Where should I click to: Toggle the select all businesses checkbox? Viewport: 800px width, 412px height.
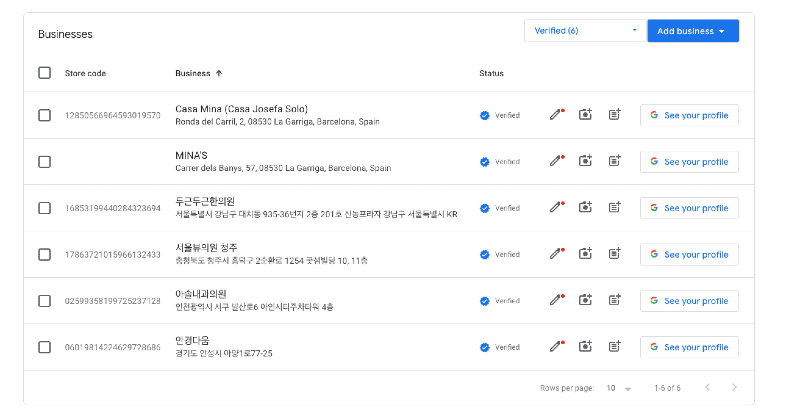click(x=44, y=73)
